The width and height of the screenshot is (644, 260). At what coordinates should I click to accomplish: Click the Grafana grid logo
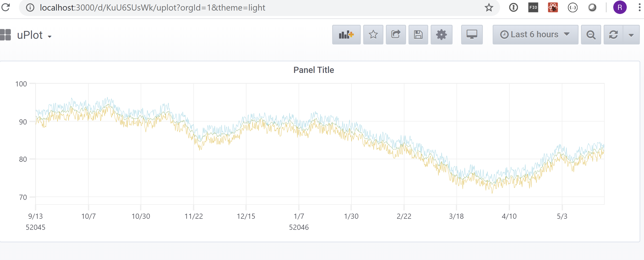click(5, 34)
